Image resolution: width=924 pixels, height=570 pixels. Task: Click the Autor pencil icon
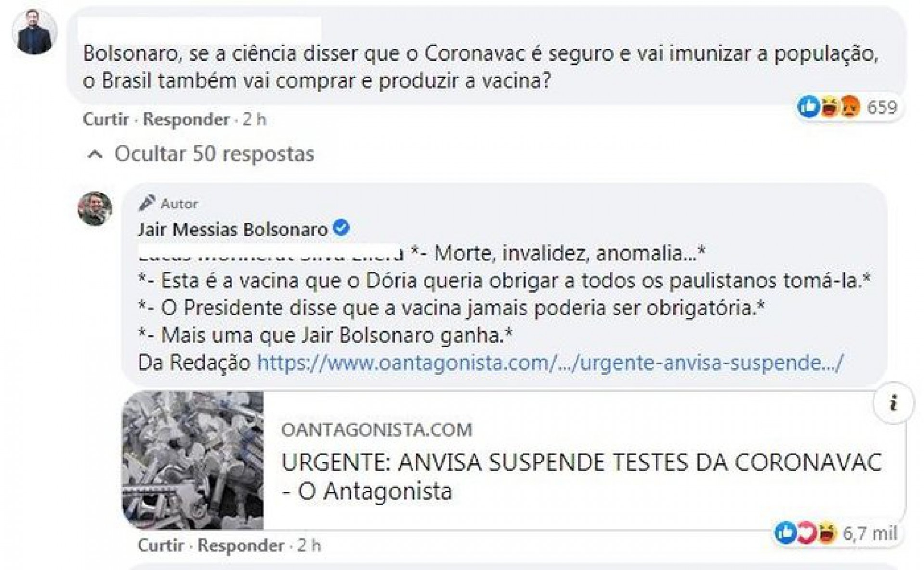click(x=147, y=203)
